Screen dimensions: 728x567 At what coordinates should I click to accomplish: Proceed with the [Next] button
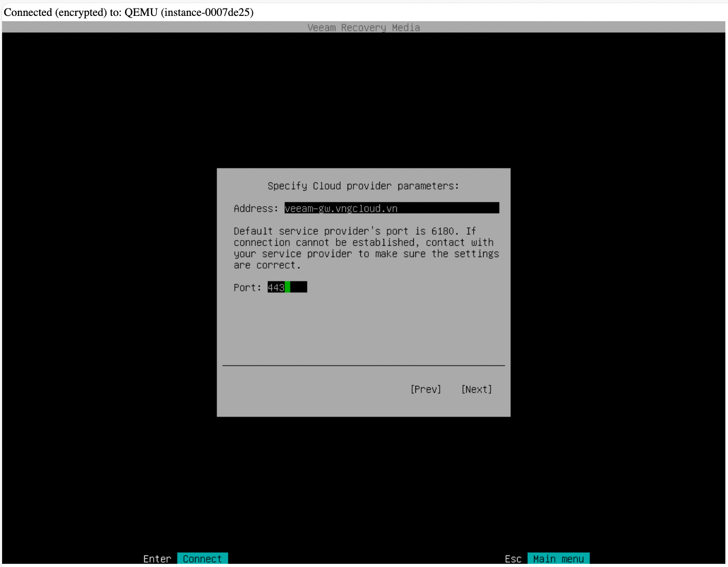(476, 389)
